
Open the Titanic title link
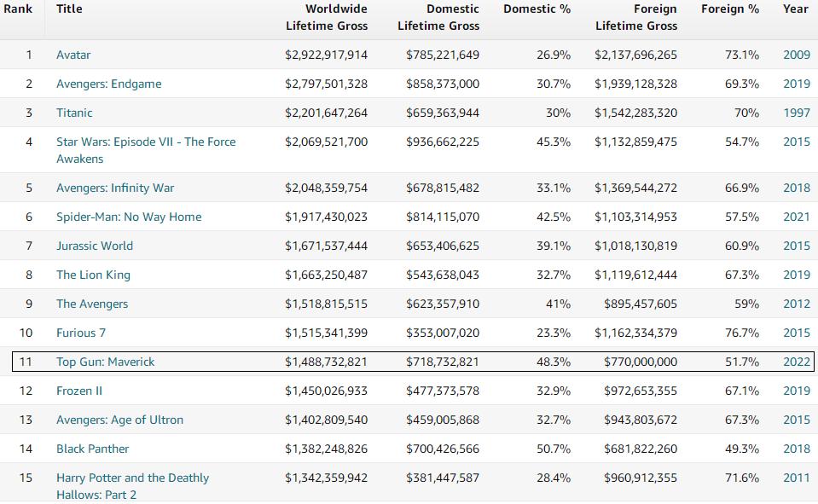click(74, 113)
